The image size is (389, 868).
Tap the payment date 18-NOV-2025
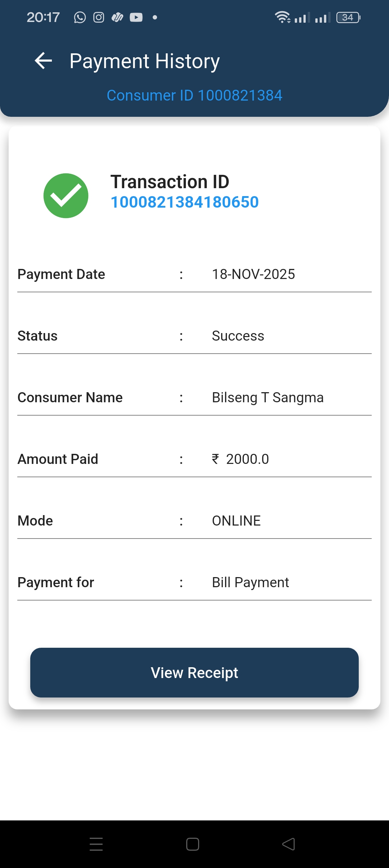tap(253, 274)
